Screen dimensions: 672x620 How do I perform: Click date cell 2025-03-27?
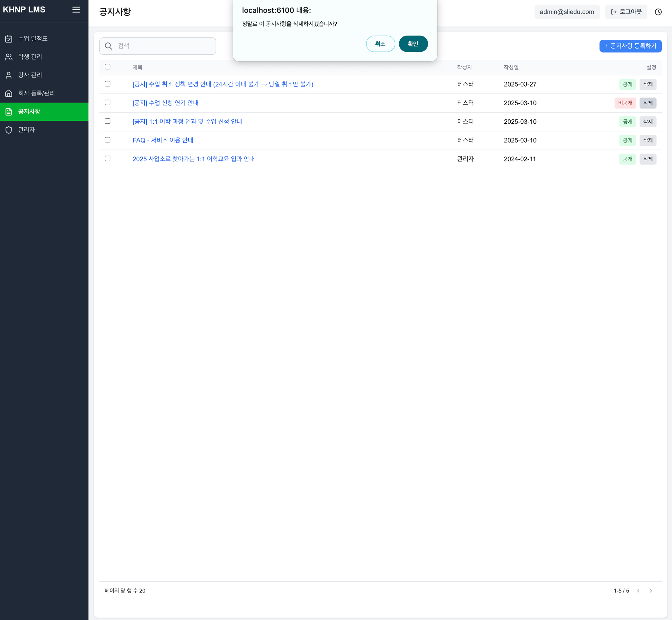tap(520, 84)
